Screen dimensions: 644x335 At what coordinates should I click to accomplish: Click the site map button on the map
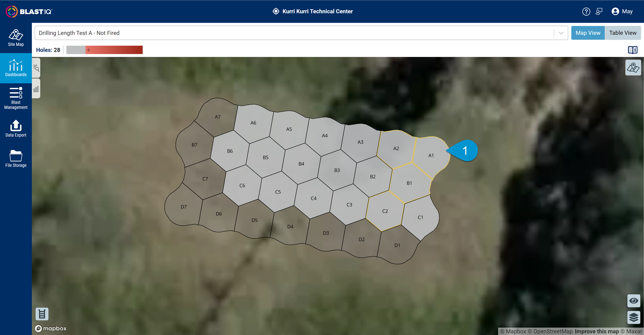point(633,68)
